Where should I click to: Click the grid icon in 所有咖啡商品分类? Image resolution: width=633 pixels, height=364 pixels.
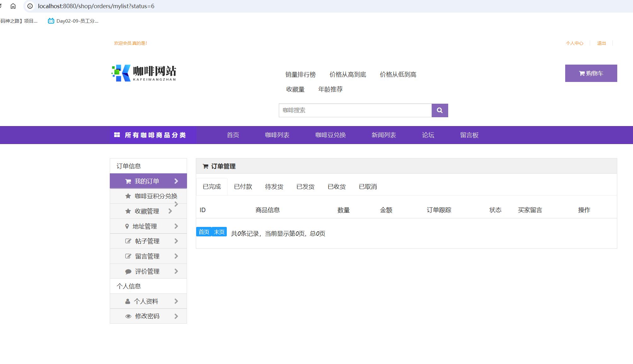point(117,135)
